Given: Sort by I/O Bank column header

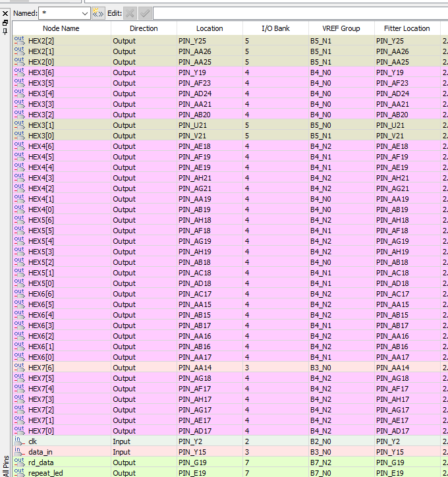Looking at the screenshot, I should tap(275, 28).
